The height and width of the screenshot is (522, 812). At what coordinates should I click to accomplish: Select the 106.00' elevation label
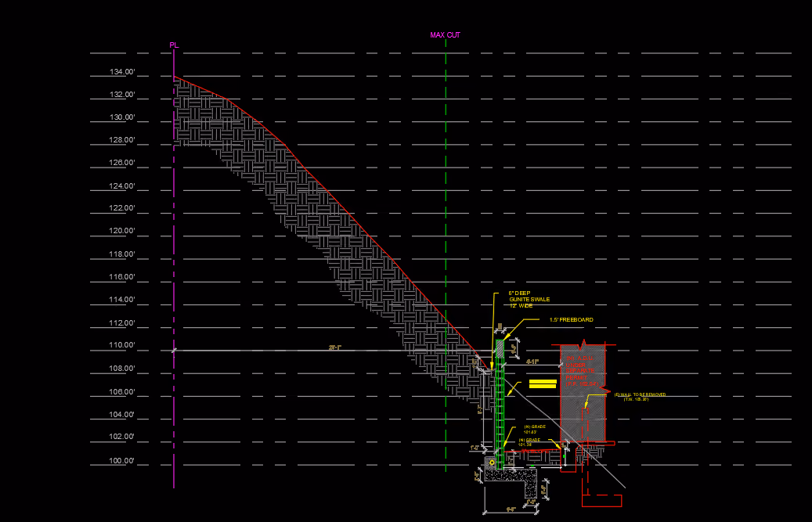[122, 392]
